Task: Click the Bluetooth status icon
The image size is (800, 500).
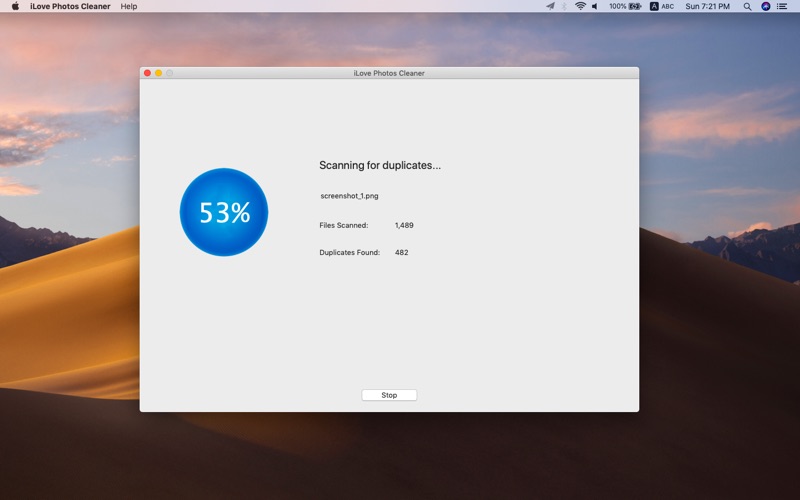Action: pyautogui.click(x=564, y=6)
